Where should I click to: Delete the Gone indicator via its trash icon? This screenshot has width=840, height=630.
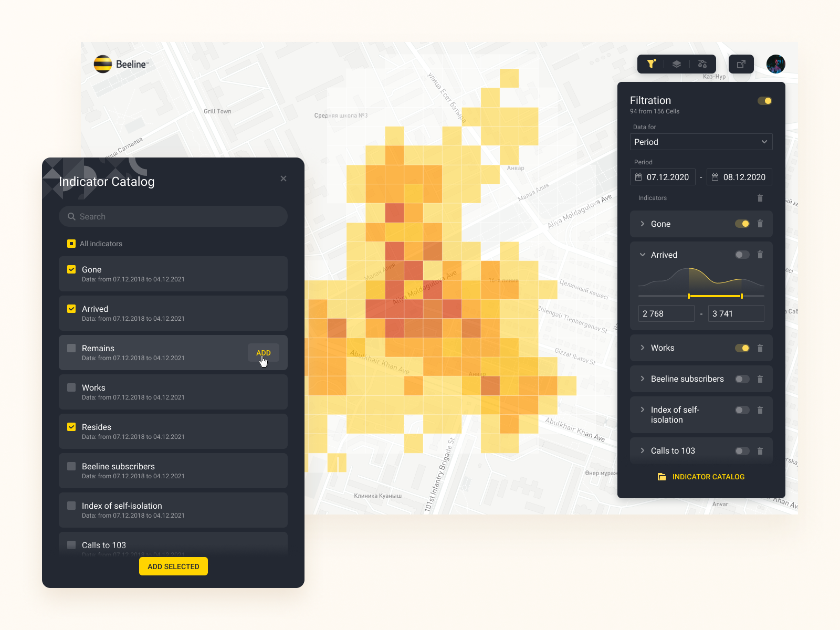pos(760,224)
